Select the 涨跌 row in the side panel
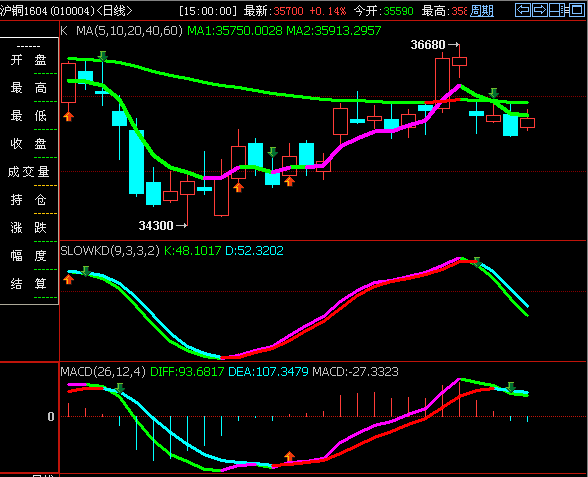588x477 pixels. point(28,228)
